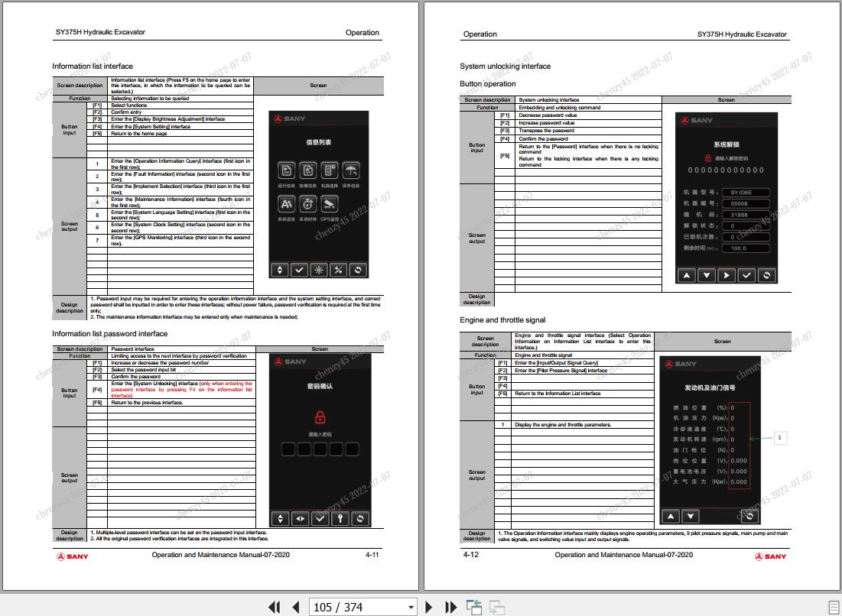The height and width of the screenshot is (616, 842).
Task: Click the right arrow button in the System unlocking screen
Action: point(726,275)
